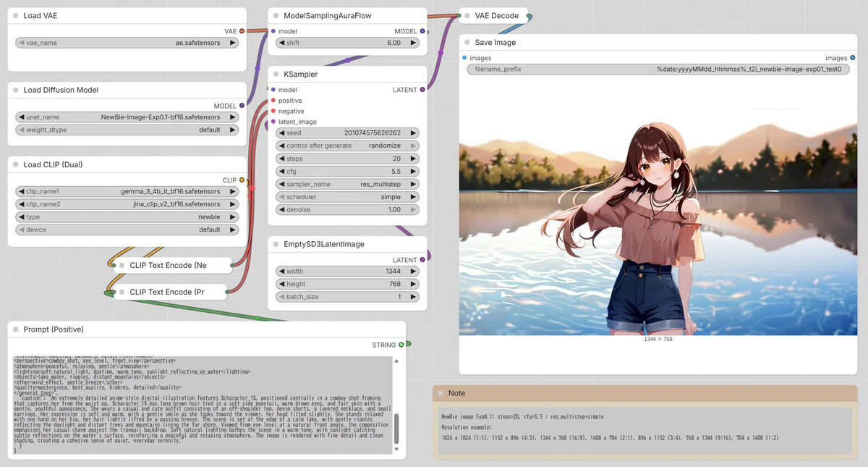The image size is (868, 467).
Task: Click the LATENT output port on KSampler
Action: click(422, 90)
